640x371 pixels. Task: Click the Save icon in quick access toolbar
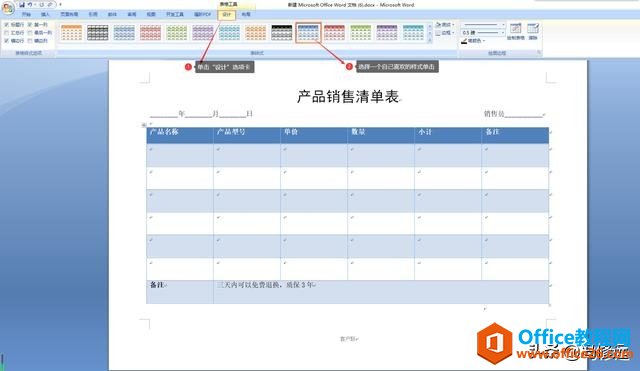tap(22, 4)
